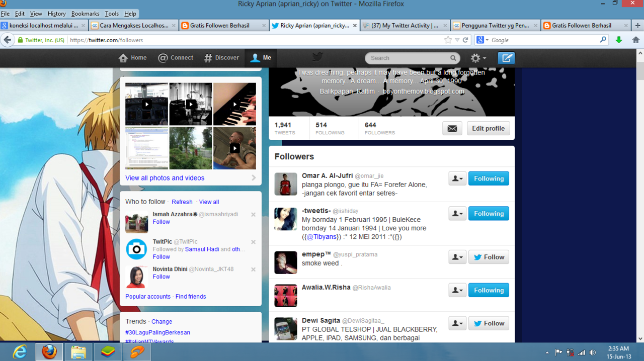Open the Connect page
Image resolution: width=644 pixels, height=361 pixels.
point(176,58)
